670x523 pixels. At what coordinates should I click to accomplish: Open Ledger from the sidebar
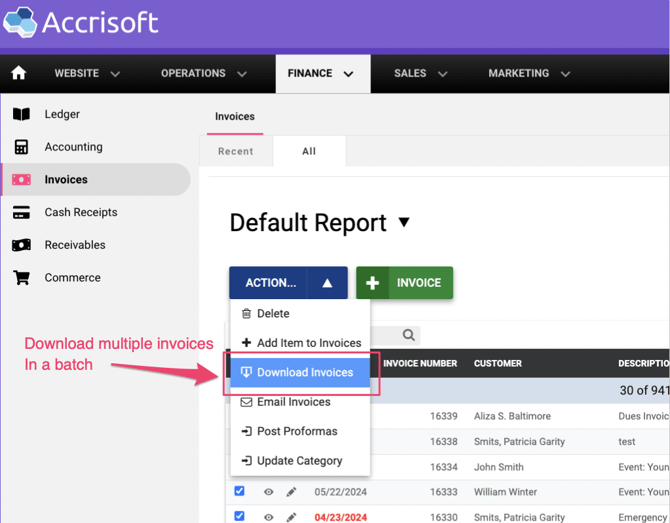[x=62, y=114]
